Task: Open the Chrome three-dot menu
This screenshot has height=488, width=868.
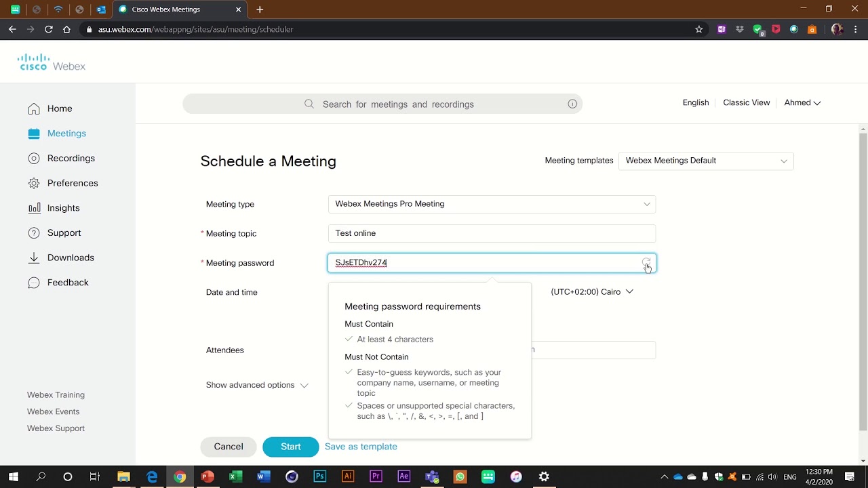Action: [856, 29]
